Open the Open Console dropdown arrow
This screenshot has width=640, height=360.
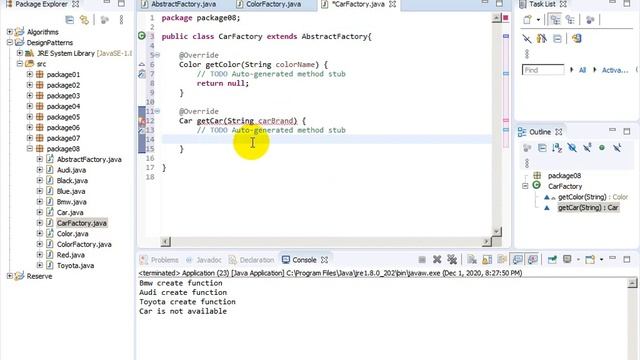601,260
